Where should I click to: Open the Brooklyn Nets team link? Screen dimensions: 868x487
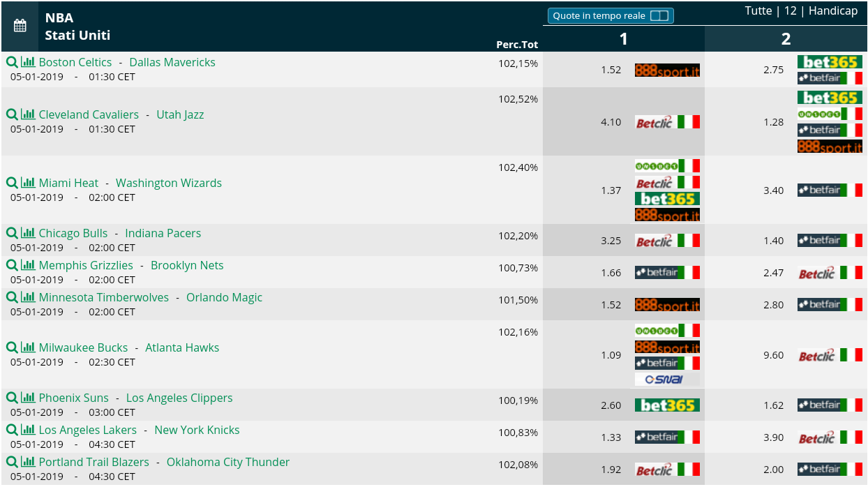(187, 265)
